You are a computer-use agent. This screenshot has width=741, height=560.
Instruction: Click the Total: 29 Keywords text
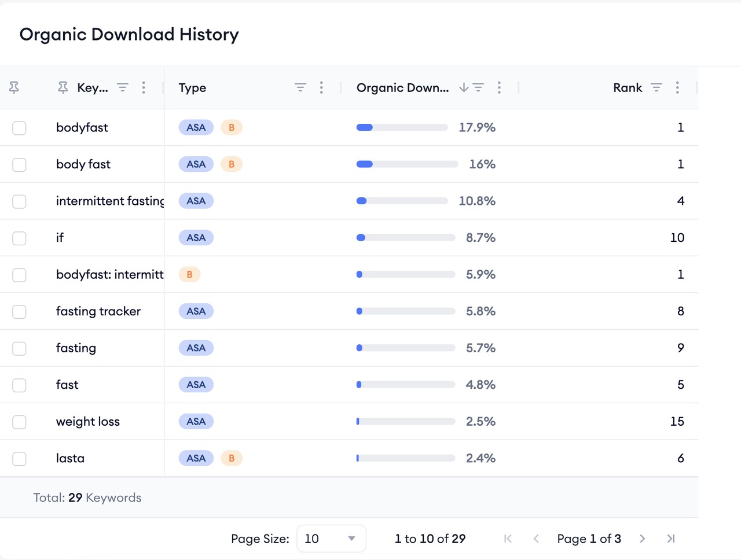87,498
